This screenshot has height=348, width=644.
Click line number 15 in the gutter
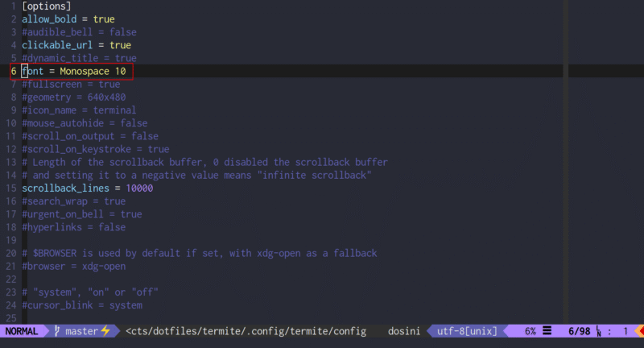pyautogui.click(x=11, y=188)
